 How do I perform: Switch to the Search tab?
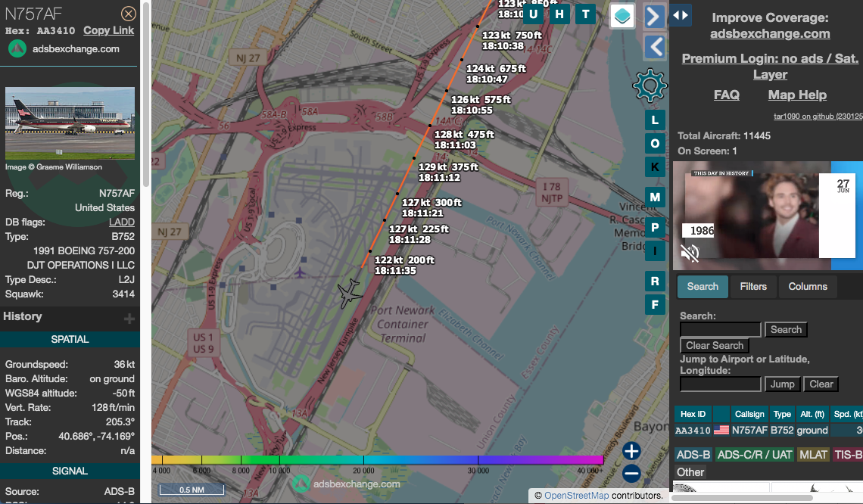pyautogui.click(x=703, y=287)
